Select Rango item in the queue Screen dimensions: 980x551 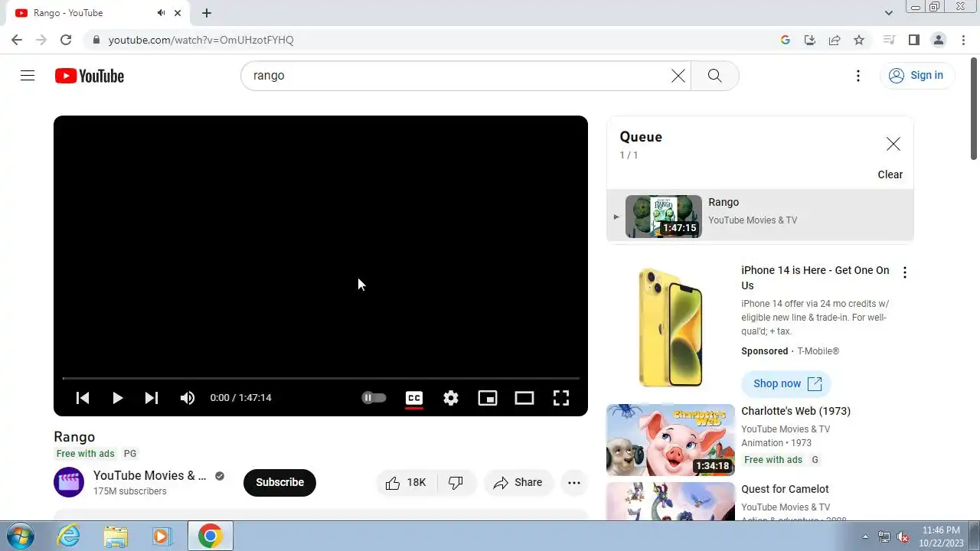pyautogui.click(x=760, y=216)
